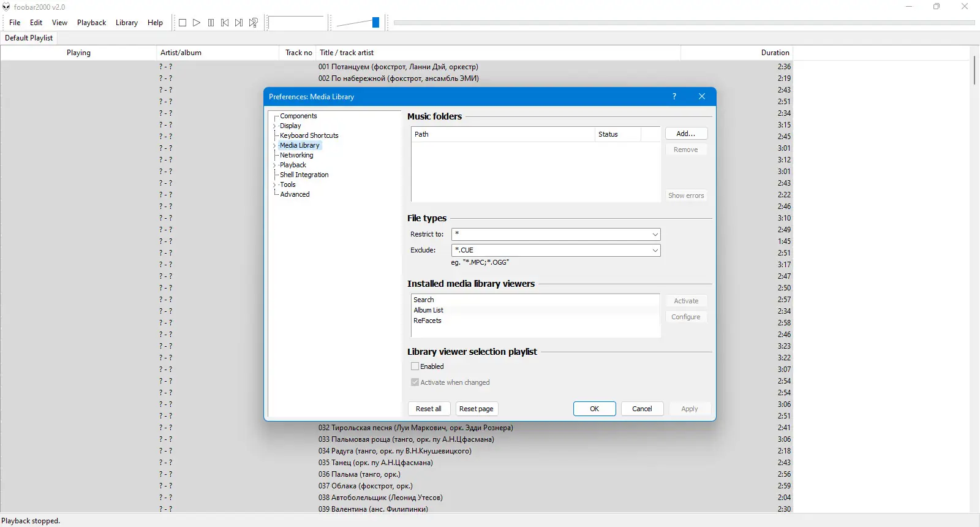Click the Duration column header
This screenshot has width=980, height=527.
tap(737, 53)
